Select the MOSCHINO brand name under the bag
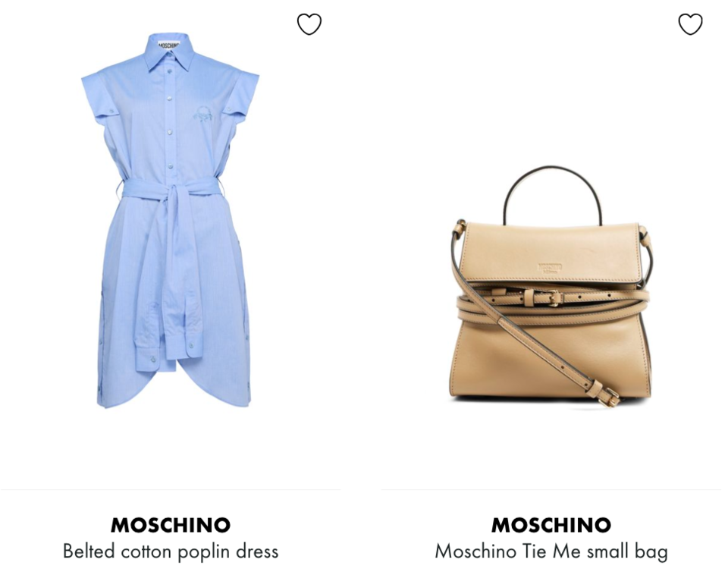Image resolution: width=728 pixels, height=572 pixels. point(551,525)
